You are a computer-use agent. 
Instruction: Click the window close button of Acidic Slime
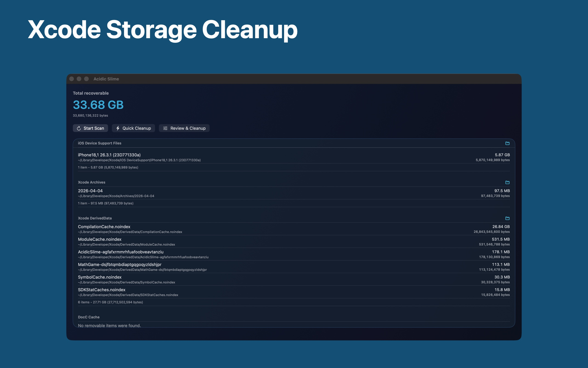coord(72,79)
